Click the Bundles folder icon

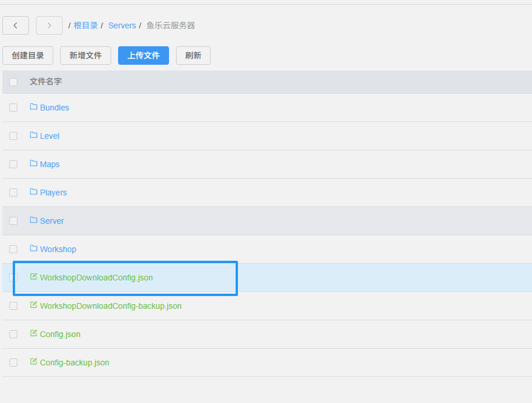point(34,107)
